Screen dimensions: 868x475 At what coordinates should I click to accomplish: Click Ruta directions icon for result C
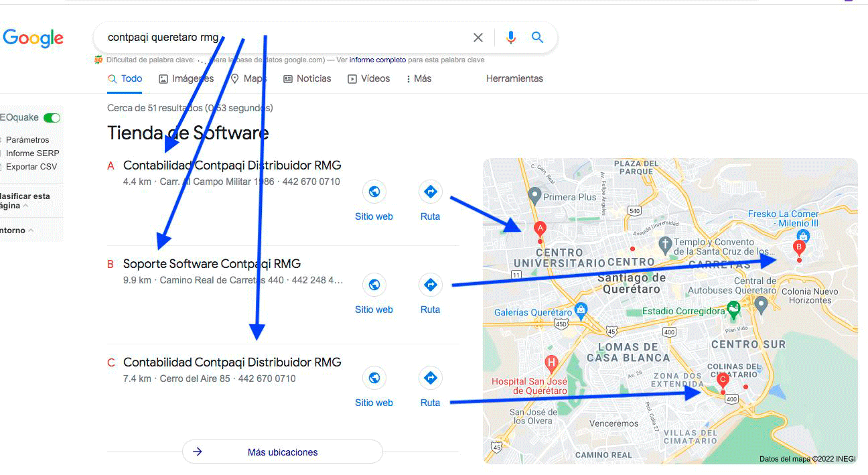[x=431, y=379]
